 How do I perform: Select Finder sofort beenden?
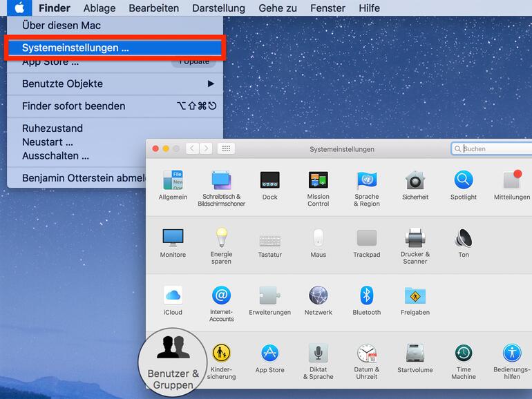(115, 106)
